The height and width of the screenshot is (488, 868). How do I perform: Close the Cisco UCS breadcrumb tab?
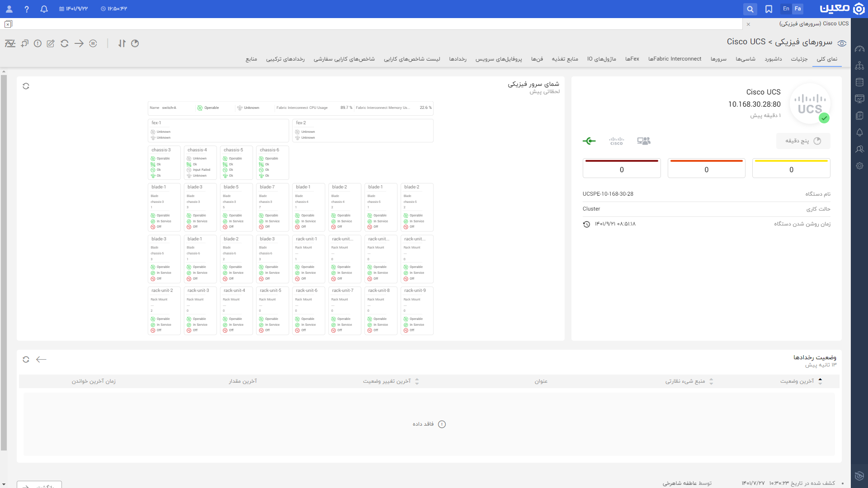pyautogui.click(x=748, y=24)
